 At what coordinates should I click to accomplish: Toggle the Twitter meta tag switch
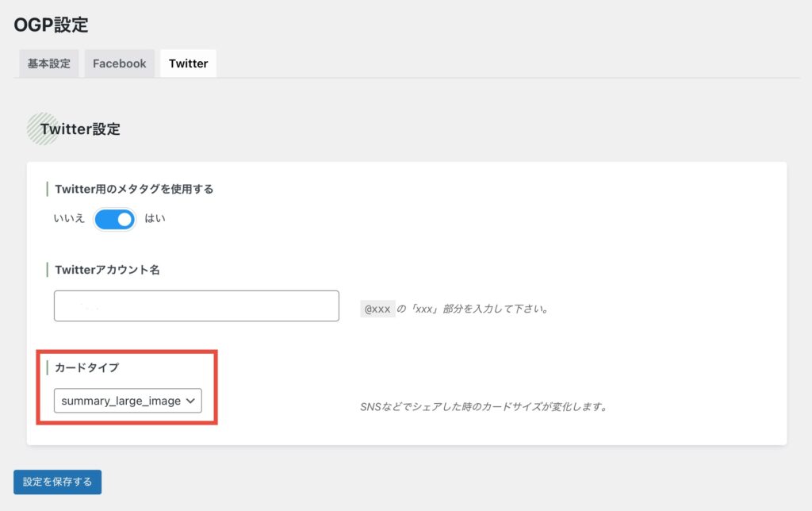[x=115, y=218]
